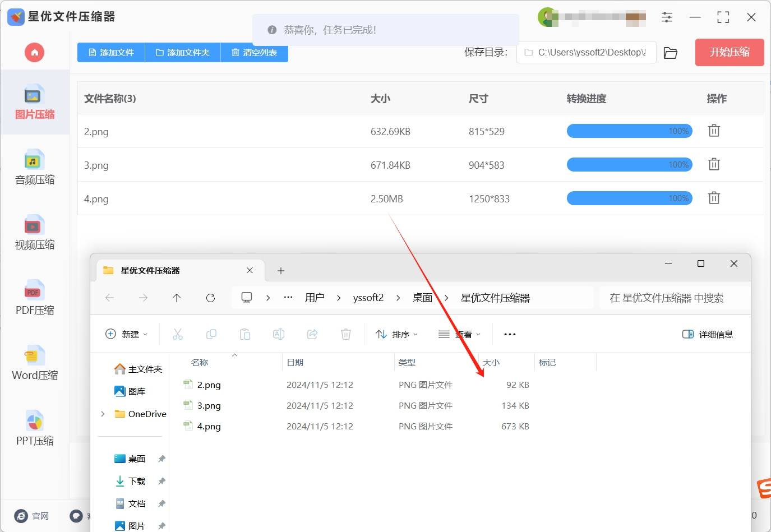Expand OneDrive tree node
The width and height of the screenshot is (771, 532).
103,414
